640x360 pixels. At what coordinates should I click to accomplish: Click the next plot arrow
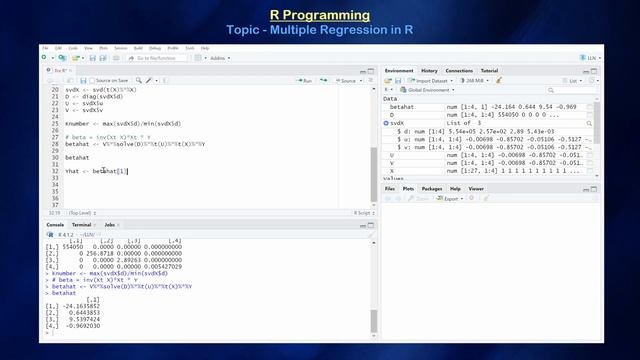(x=398, y=198)
